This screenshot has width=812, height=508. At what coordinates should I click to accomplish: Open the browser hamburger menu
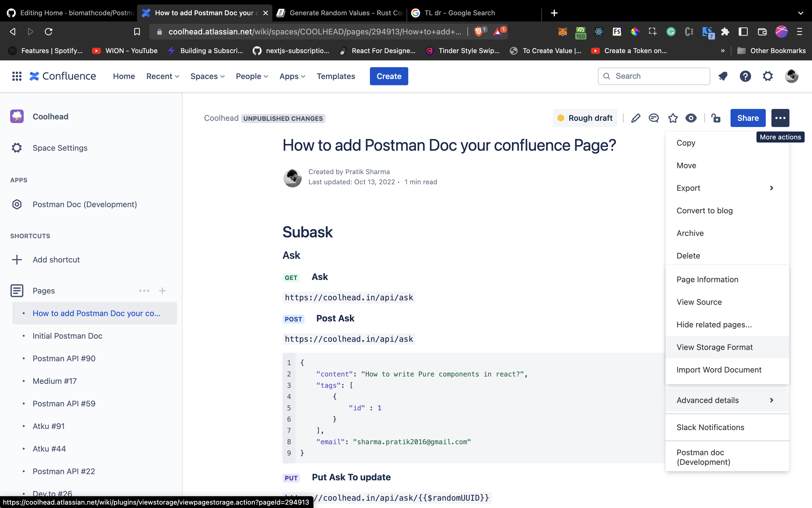click(x=800, y=32)
